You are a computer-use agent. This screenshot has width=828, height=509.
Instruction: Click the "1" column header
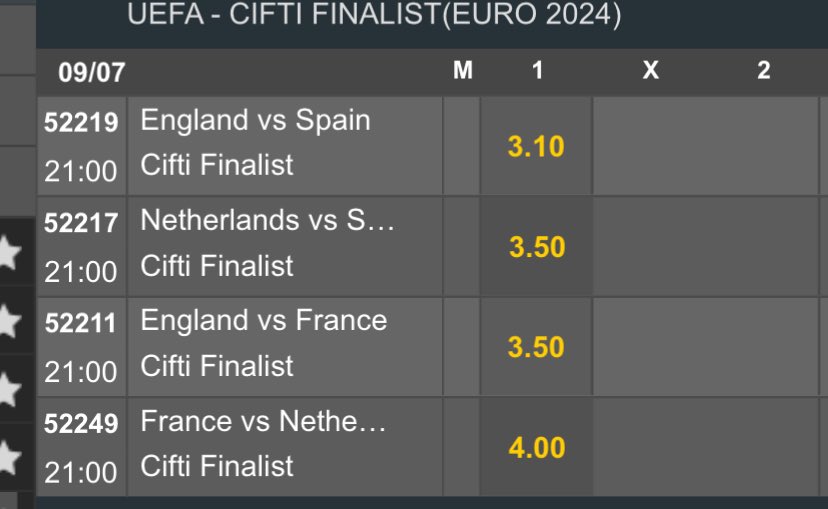coord(537,72)
